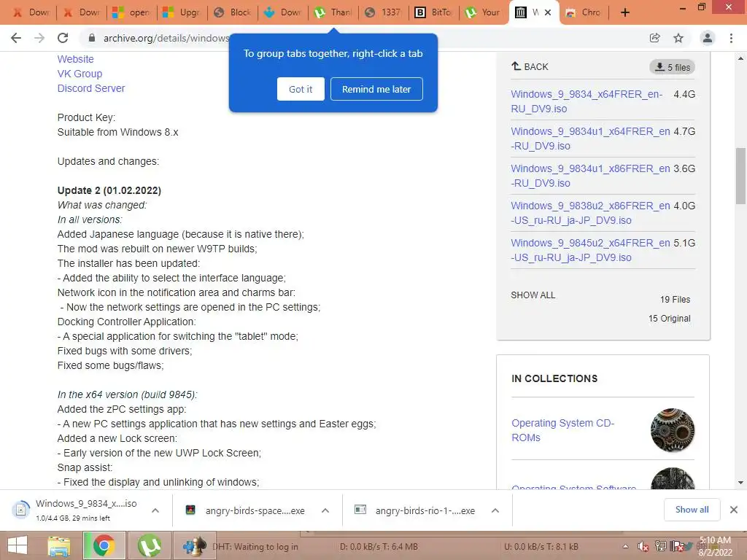
Task: Click the '15 Original' text
Action: [670, 319]
